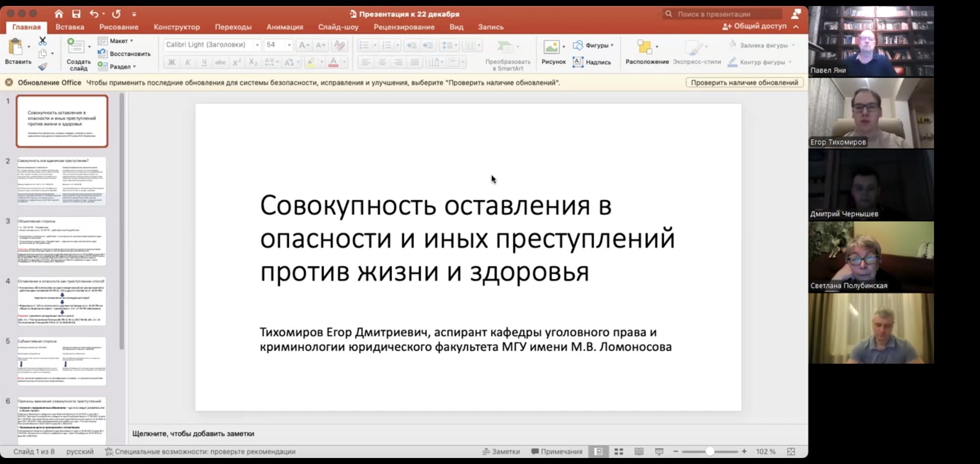Toggle bold Ж formatting
The height and width of the screenshot is (464, 980).
click(171, 62)
